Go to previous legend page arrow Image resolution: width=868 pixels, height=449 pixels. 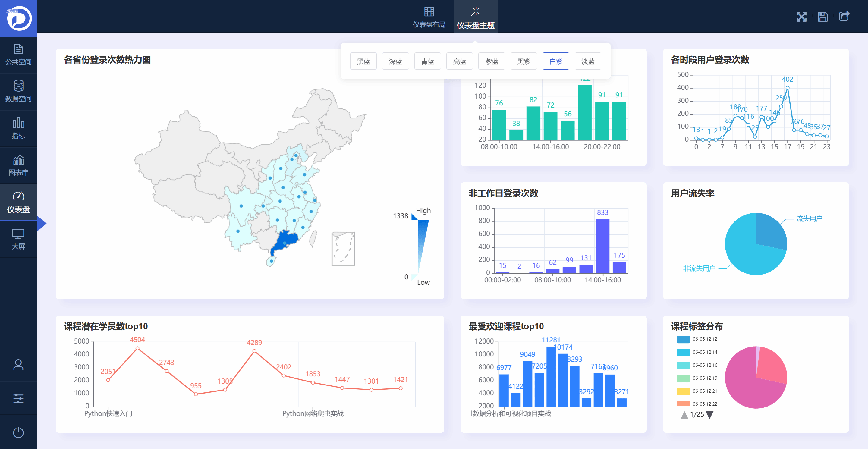coord(684,415)
